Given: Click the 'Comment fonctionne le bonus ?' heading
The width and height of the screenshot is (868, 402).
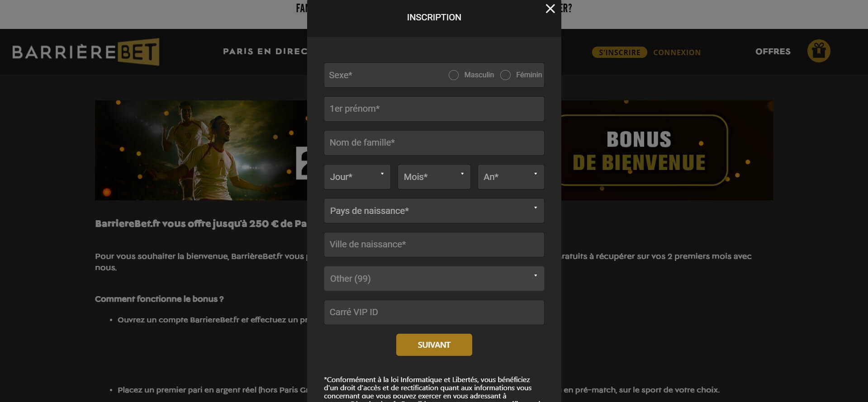Looking at the screenshot, I should coord(159,299).
